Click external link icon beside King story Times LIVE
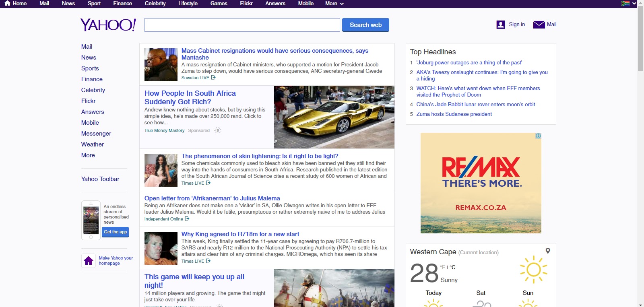 pos(208,261)
